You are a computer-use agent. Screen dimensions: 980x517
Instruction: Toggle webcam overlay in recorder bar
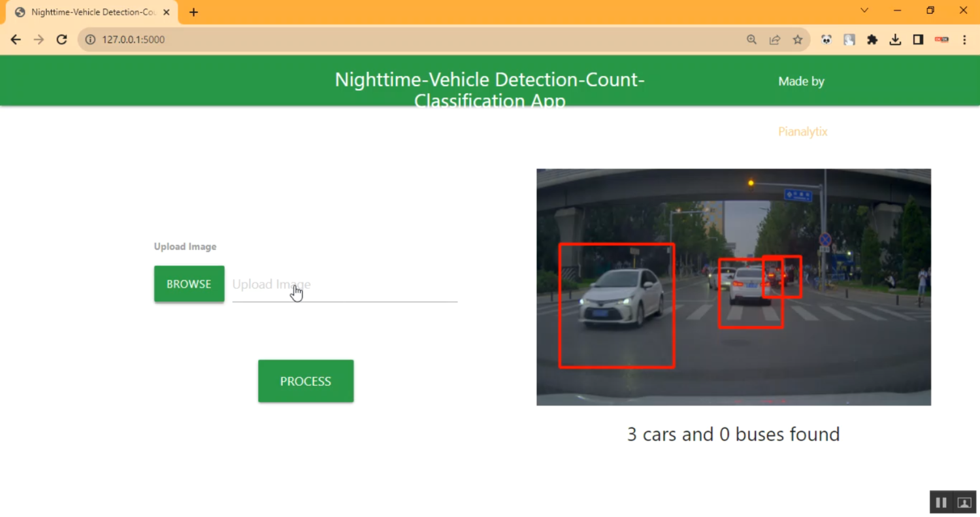(964, 502)
